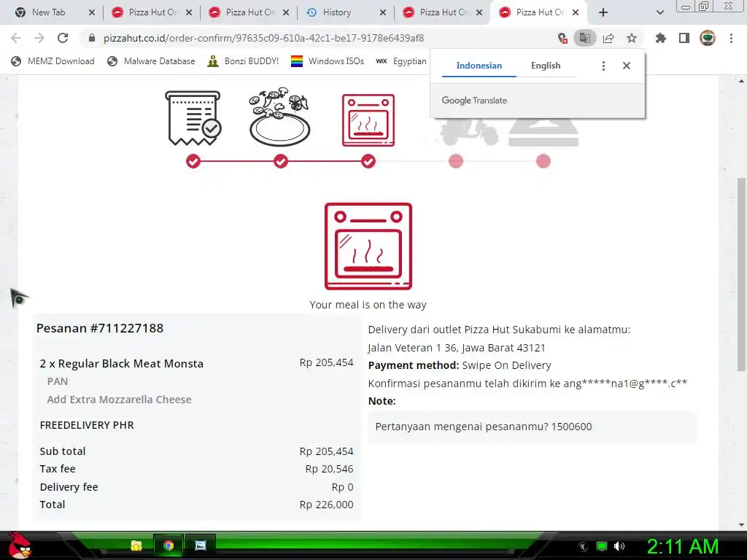Viewport: 747px width, 560px height.
Task: Open the Google Translate address bar icon
Action: click(585, 38)
